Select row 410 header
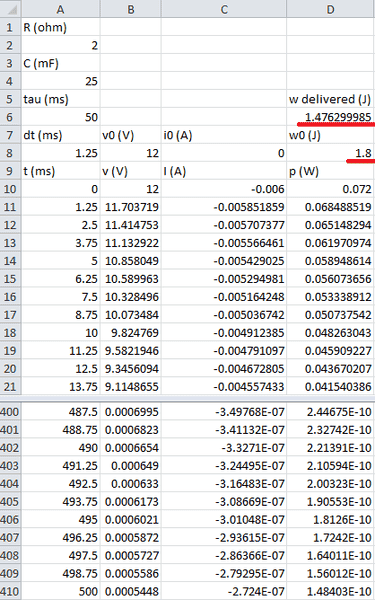This screenshot has height=600, width=375. point(10,592)
